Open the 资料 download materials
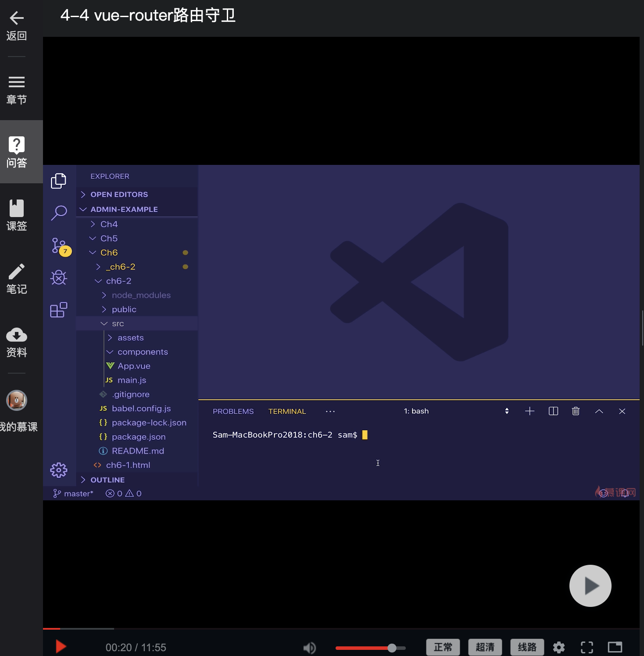The height and width of the screenshot is (656, 644). 17,342
